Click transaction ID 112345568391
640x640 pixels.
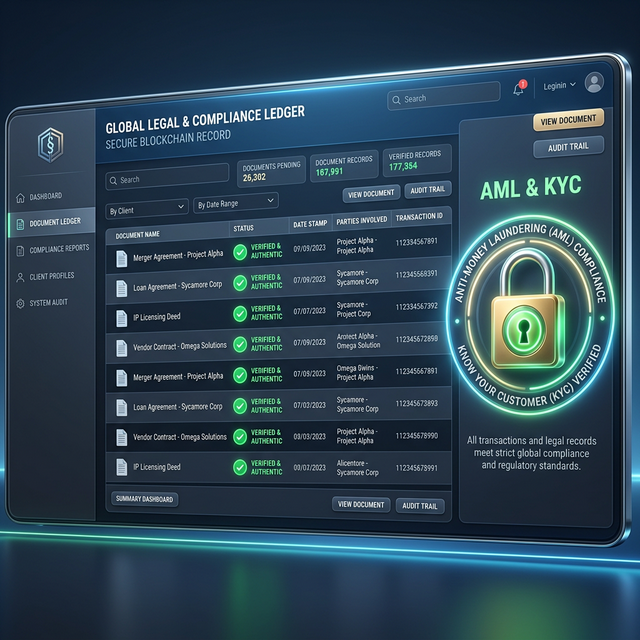click(416, 274)
